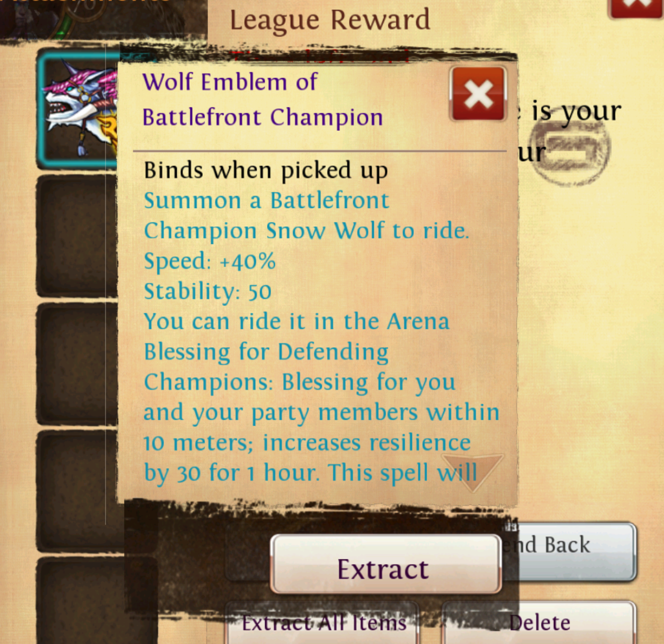The width and height of the screenshot is (664, 644).
Task: Click the 'Stability: 50' stat line
Action: tap(208, 291)
